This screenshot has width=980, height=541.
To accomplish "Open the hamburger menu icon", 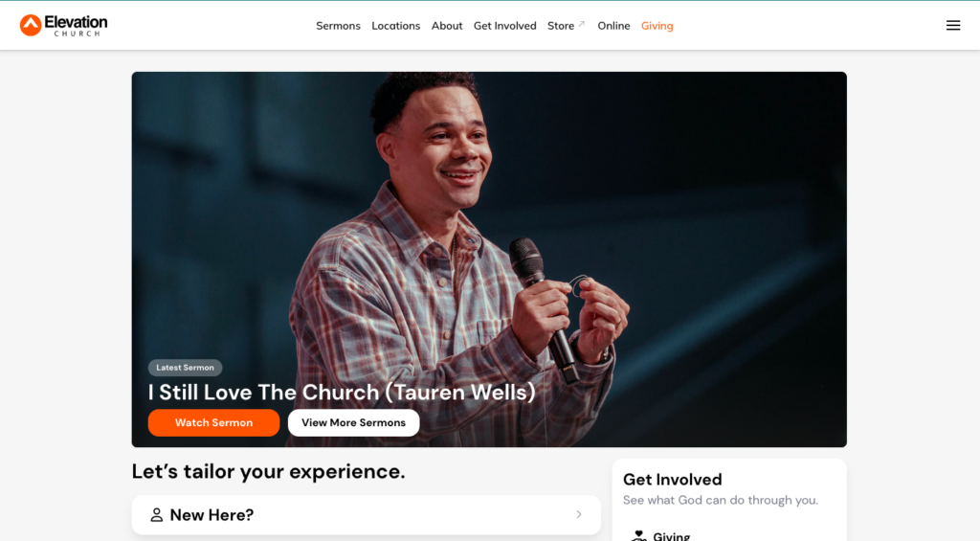I will click(952, 26).
